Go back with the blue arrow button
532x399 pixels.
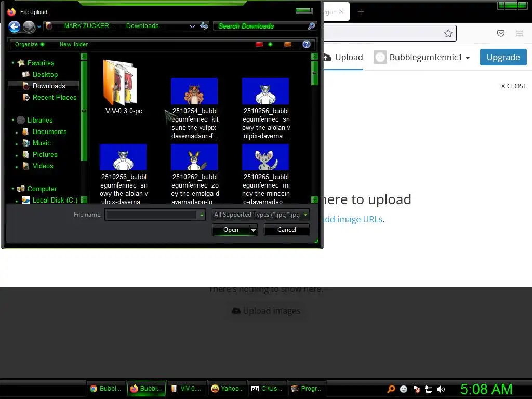point(14,26)
